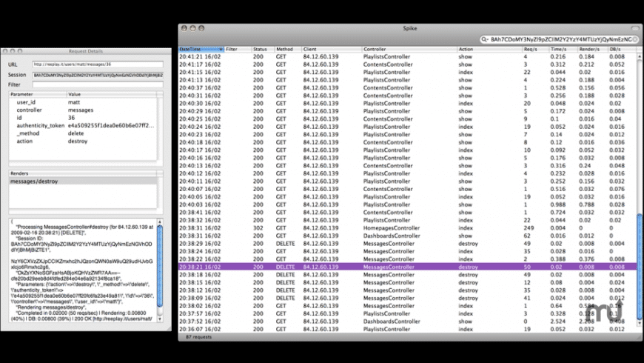Viewport: 644px width, 363px height.
Task: Click the Parameter column header
Action: (x=37, y=95)
